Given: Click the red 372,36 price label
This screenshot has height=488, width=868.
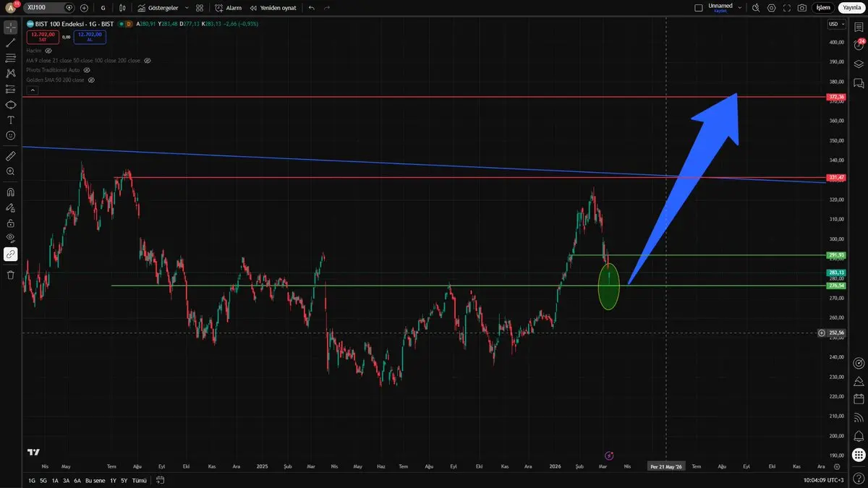Looking at the screenshot, I should (x=837, y=97).
